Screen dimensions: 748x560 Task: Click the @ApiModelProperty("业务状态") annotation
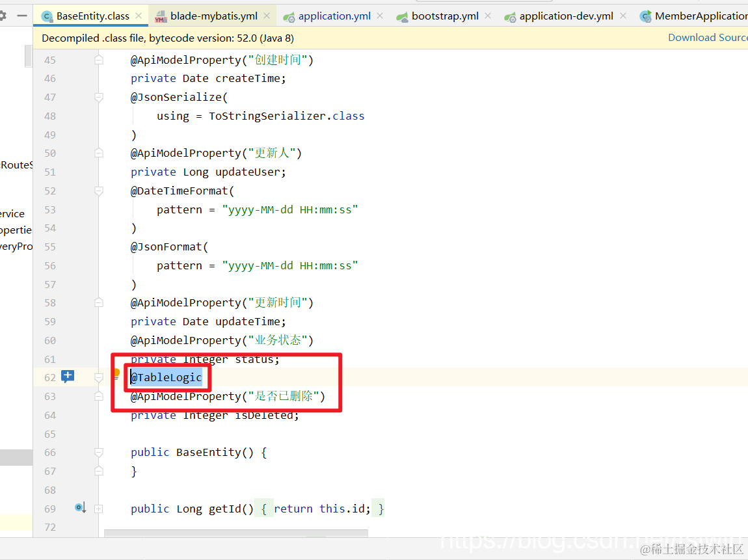(222, 340)
